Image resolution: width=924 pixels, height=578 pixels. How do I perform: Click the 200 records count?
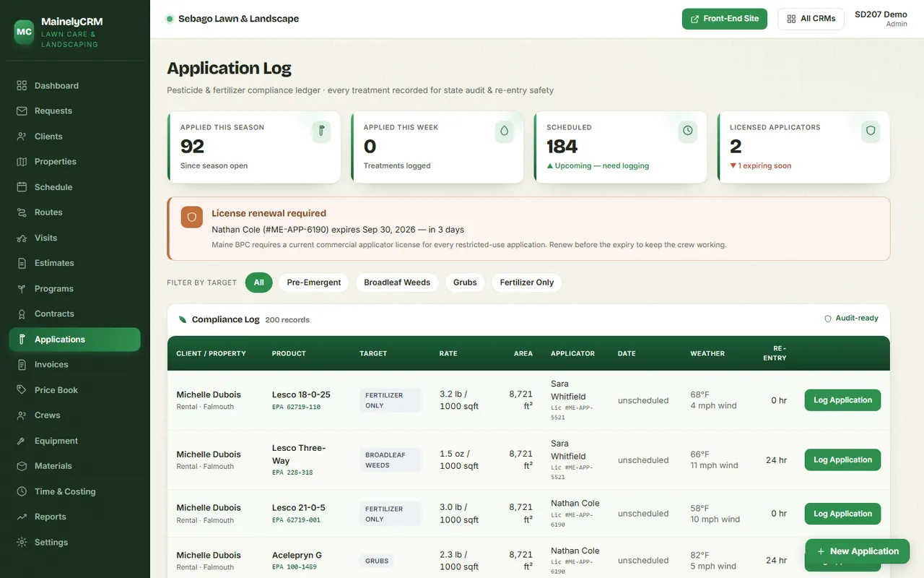click(x=287, y=319)
